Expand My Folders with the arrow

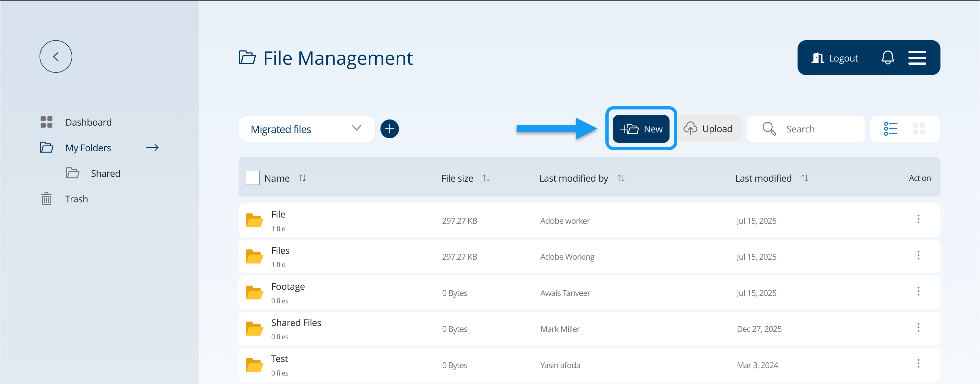coord(152,148)
